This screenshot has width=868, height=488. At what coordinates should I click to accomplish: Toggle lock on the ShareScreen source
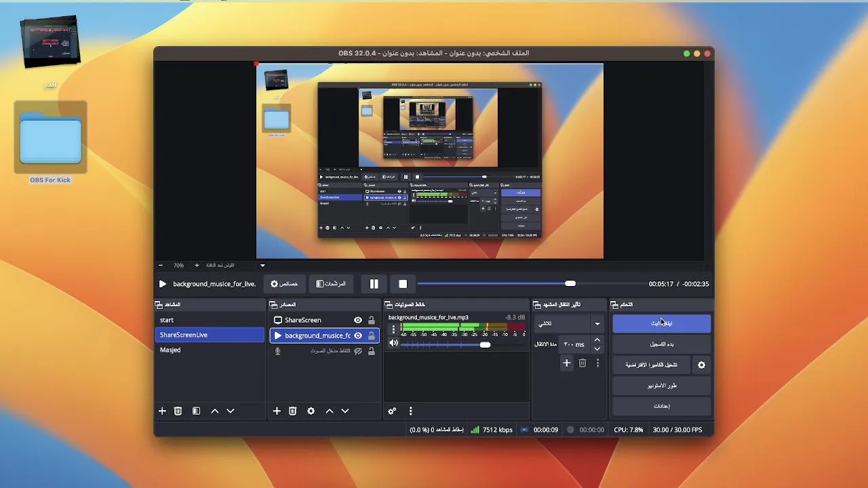[x=371, y=320]
